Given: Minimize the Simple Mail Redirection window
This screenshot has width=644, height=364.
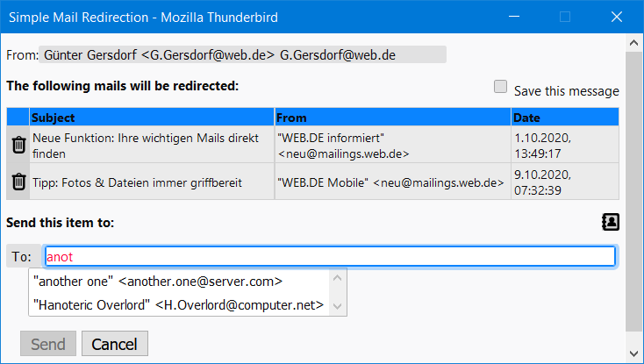Looking at the screenshot, I should point(514,17).
